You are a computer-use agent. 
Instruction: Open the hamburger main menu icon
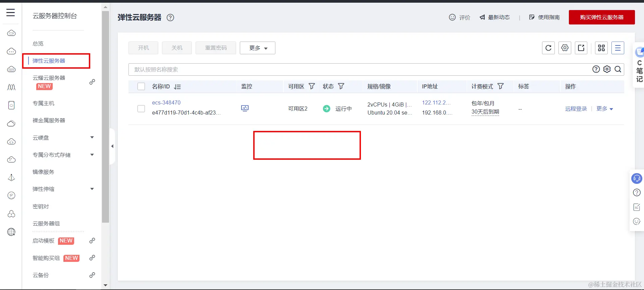pyautogui.click(x=11, y=13)
